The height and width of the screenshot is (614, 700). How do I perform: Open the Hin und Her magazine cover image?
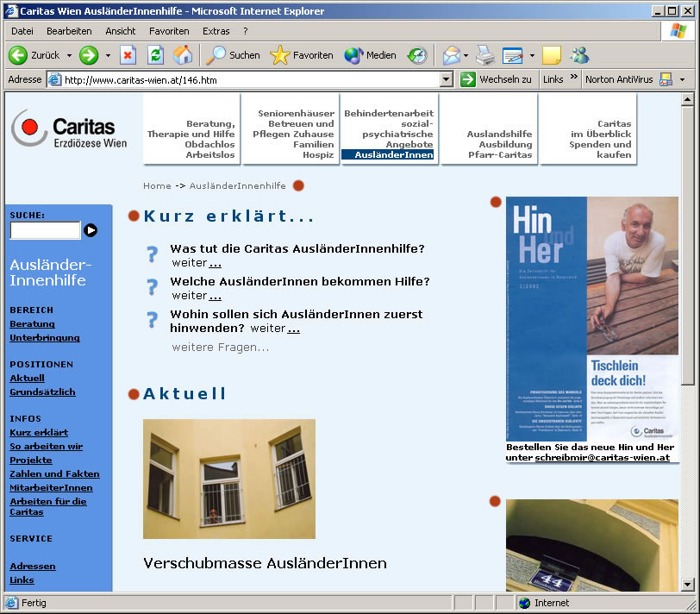tap(592, 319)
